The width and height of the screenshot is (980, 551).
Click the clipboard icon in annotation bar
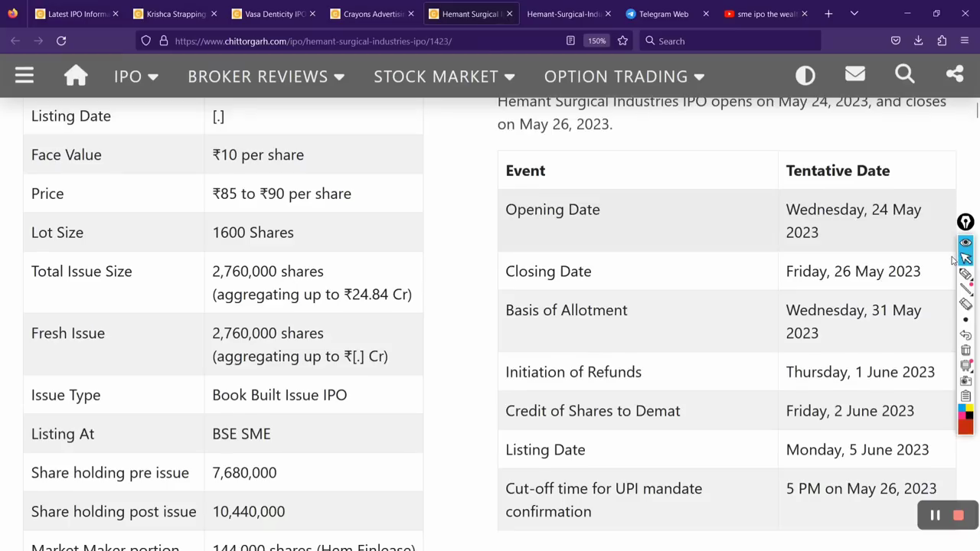click(x=965, y=396)
